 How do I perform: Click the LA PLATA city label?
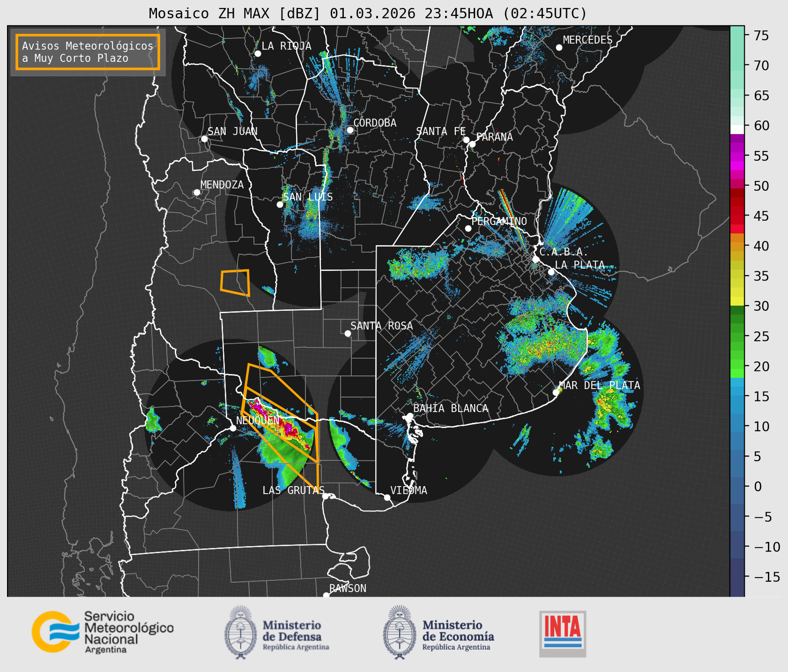click(580, 265)
